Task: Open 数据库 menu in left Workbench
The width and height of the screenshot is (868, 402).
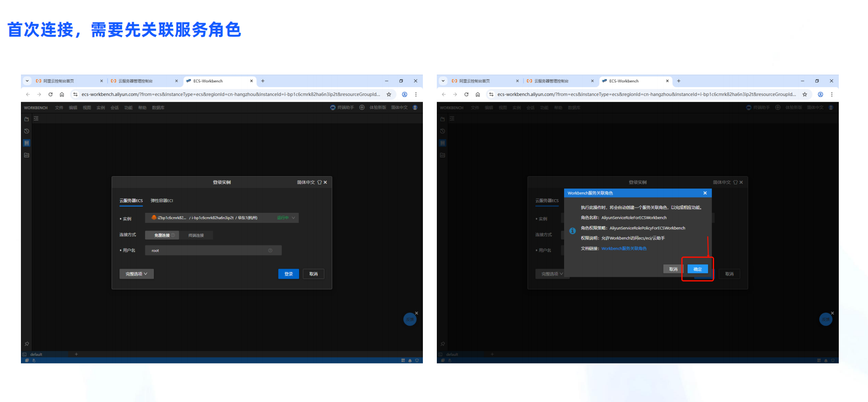Action: (x=158, y=108)
